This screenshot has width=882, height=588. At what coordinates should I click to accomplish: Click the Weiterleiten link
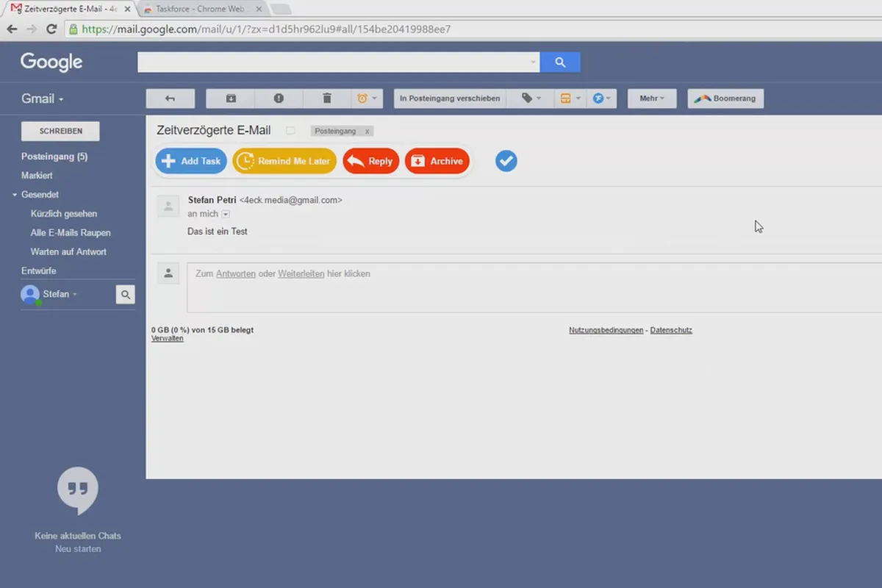click(x=301, y=273)
